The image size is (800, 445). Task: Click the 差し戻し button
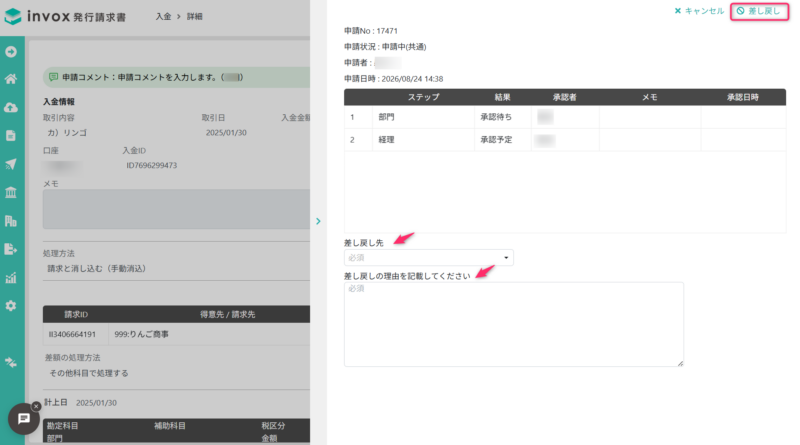coord(759,11)
